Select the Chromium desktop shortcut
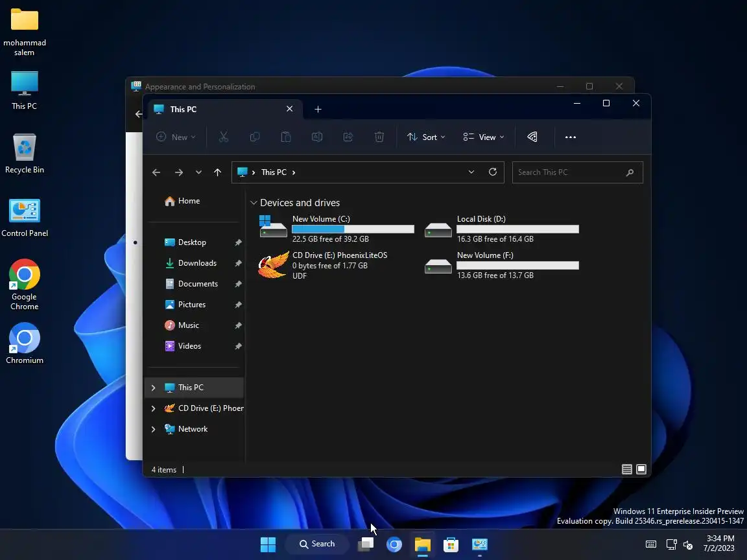 tap(24, 344)
